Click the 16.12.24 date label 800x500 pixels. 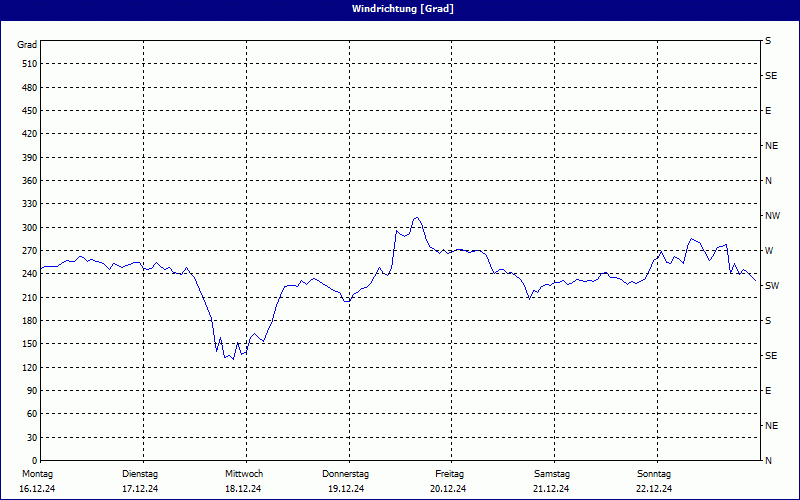coord(37,489)
